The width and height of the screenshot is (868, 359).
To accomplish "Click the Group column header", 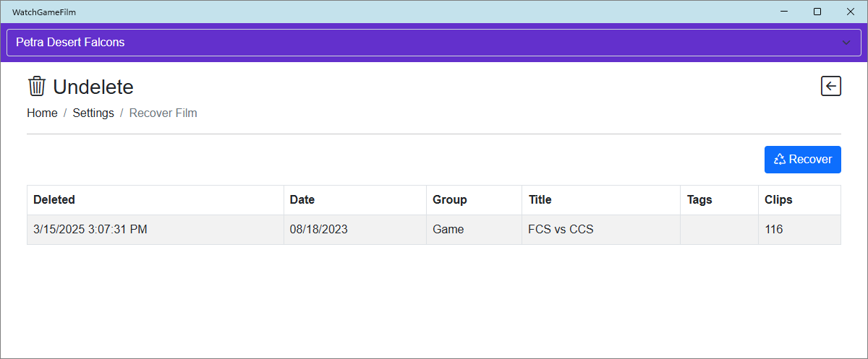I will tap(450, 200).
